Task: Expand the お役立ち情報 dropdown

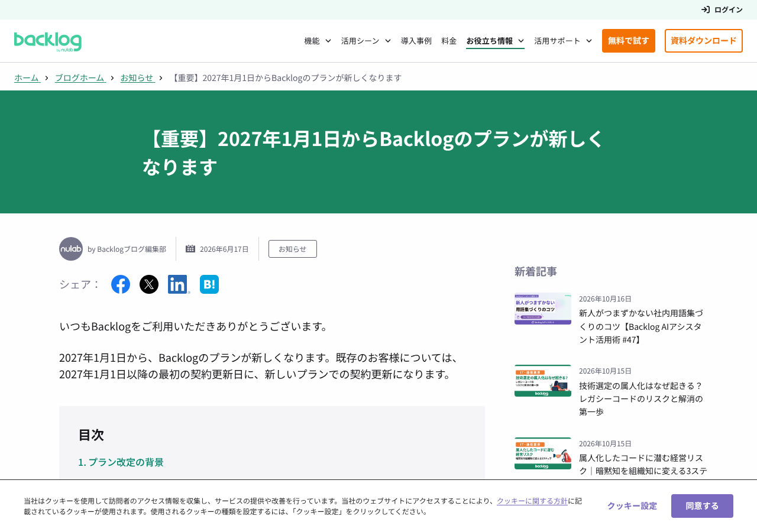Action: tap(495, 41)
